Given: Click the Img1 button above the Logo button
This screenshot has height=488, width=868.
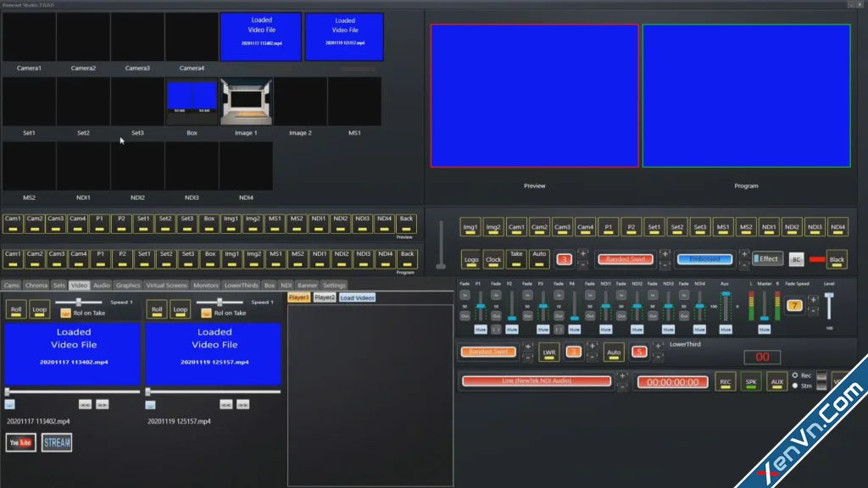Looking at the screenshot, I should click(470, 227).
